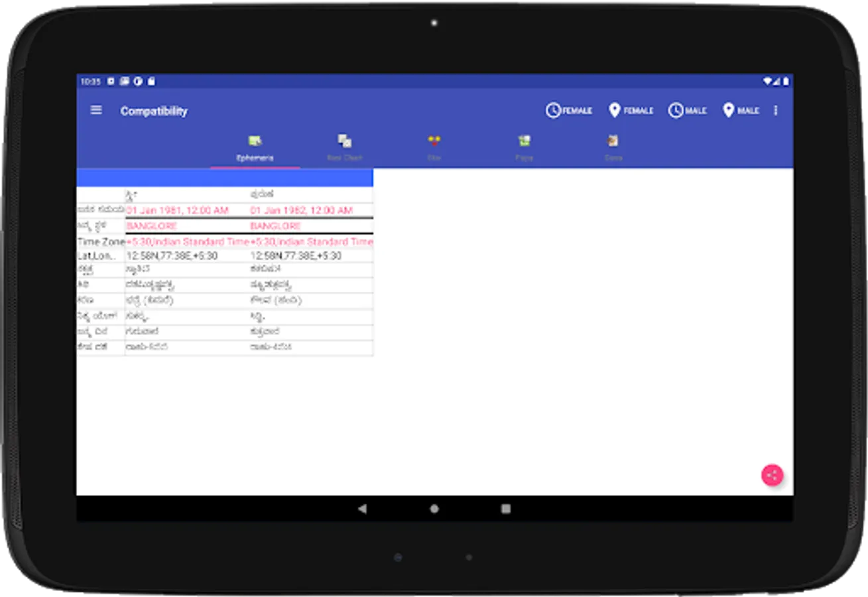868x597 pixels.
Task: Switch to the Rasi Chart tab
Action: pyautogui.click(x=345, y=149)
